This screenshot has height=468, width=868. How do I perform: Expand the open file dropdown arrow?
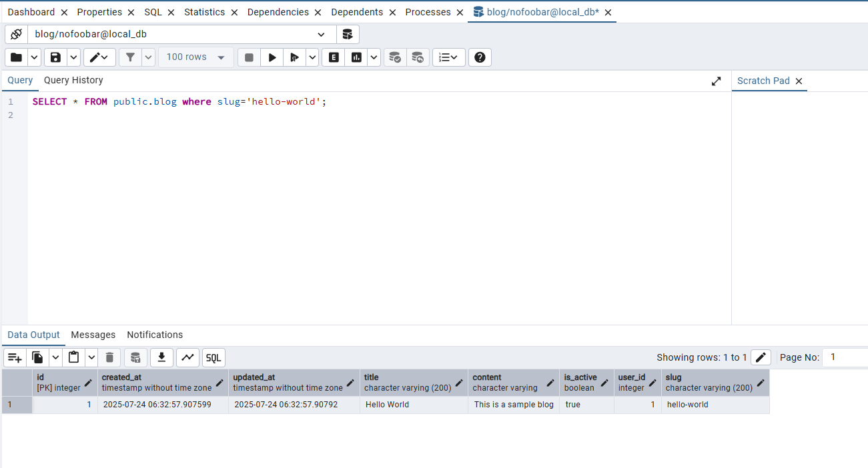click(35, 57)
